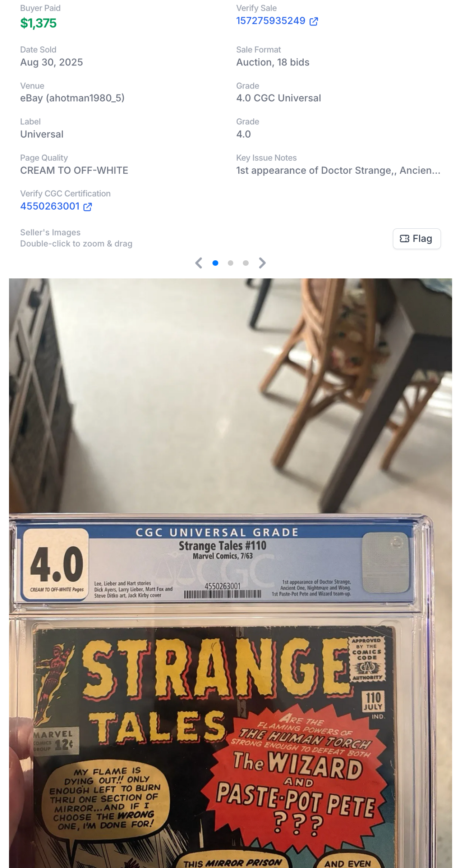Go to the previous seller image
The image size is (460, 868).
[199, 263]
